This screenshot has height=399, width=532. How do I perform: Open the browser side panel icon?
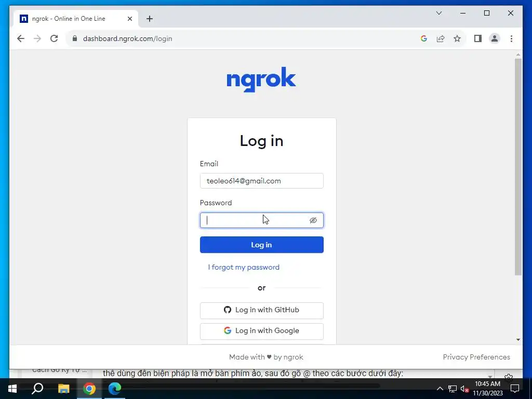coord(478,38)
